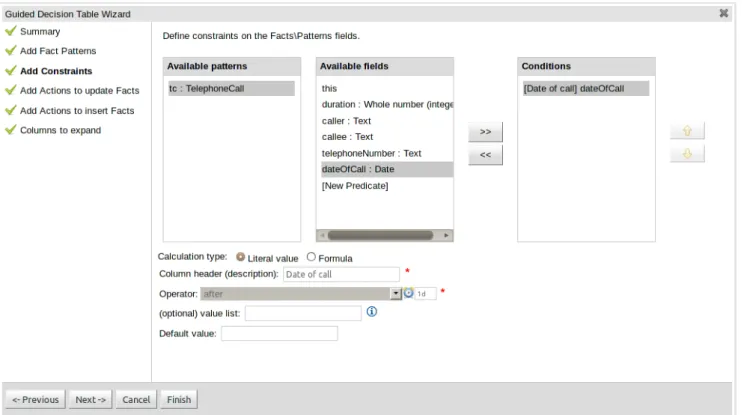Cancel the wizard
The height and width of the screenshot is (415, 744).
(136, 399)
